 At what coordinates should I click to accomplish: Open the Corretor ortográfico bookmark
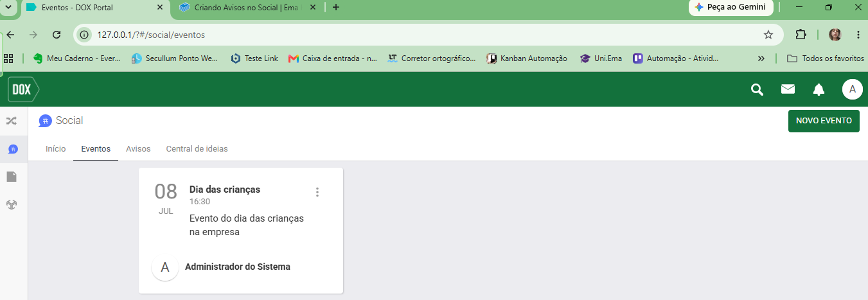[432, 58]
